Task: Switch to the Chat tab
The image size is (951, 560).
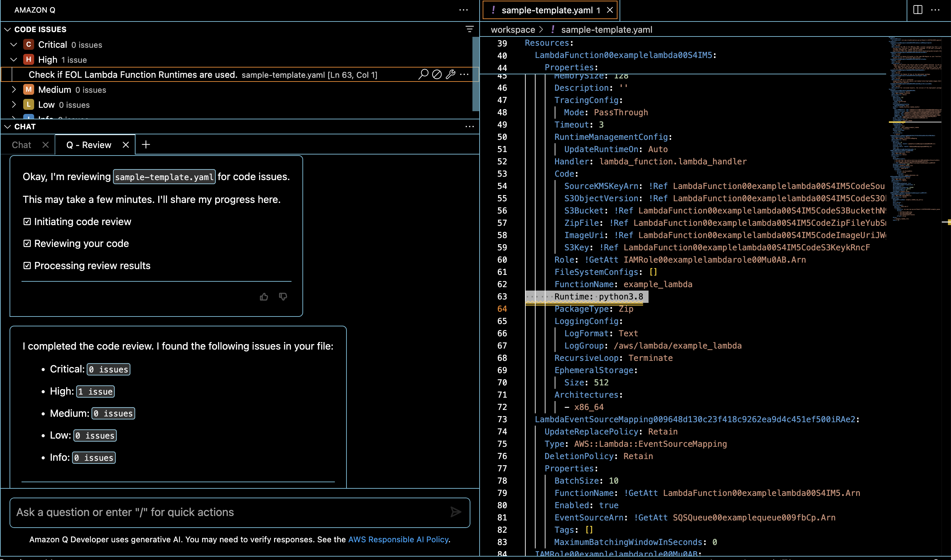Action: [22, 145]
